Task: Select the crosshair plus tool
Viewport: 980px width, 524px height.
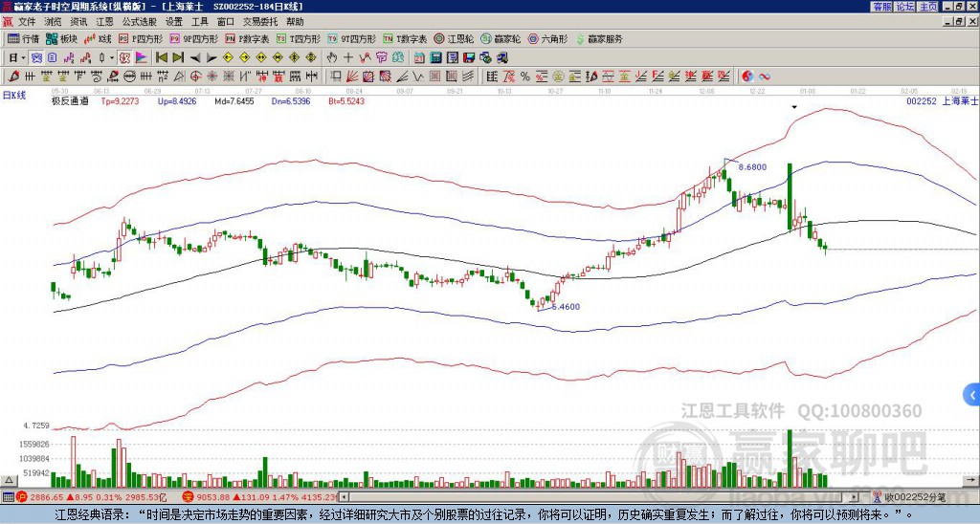Action: click(348, 58)
